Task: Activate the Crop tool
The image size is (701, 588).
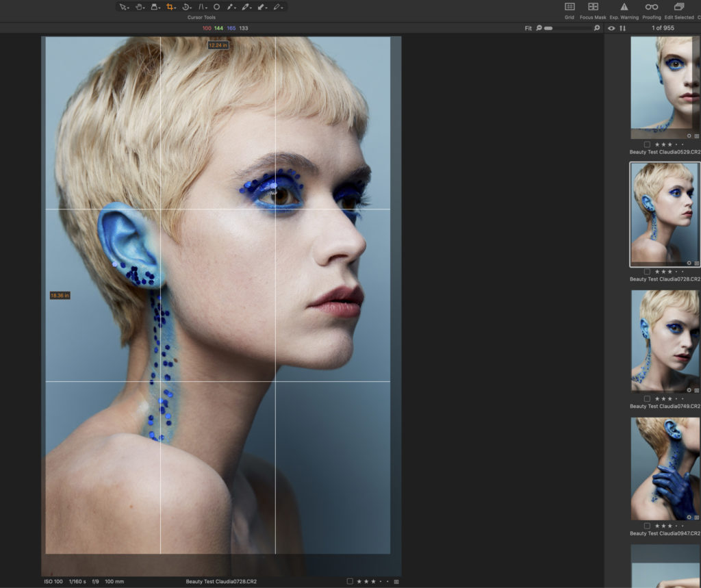Action: 170,7
